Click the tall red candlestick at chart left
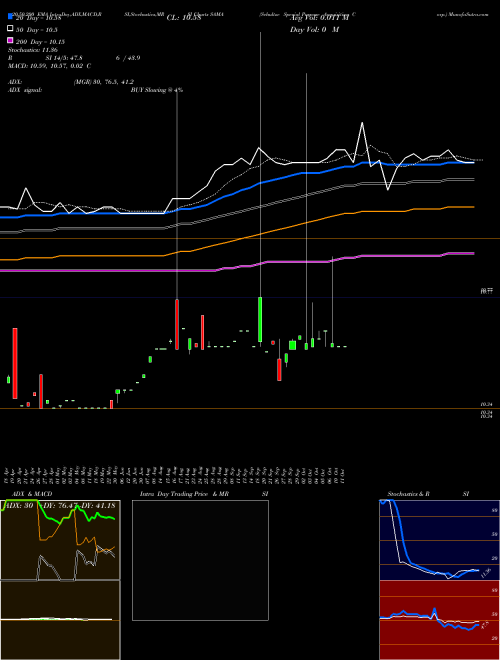This screenshot has width=500, height=660. (15, 363)
